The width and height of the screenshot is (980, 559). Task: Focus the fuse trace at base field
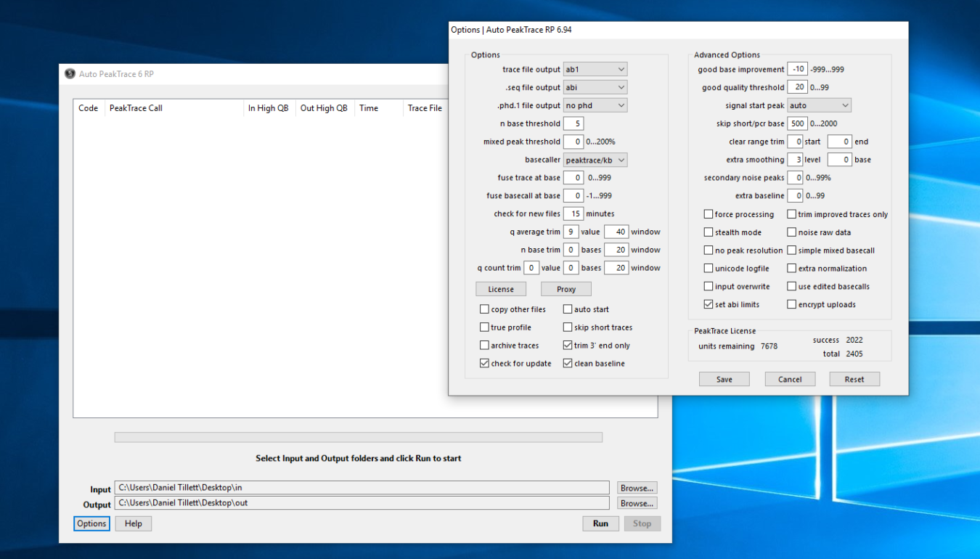[573, 178]
